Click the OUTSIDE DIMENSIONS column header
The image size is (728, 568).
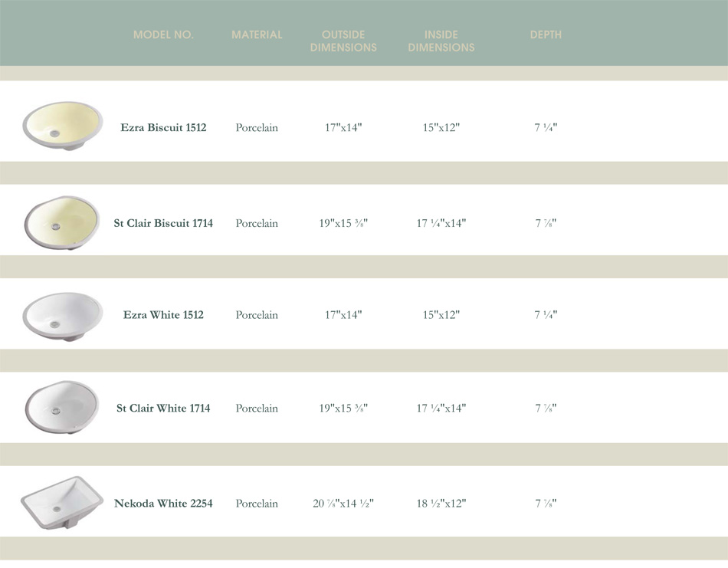[343, 41]
